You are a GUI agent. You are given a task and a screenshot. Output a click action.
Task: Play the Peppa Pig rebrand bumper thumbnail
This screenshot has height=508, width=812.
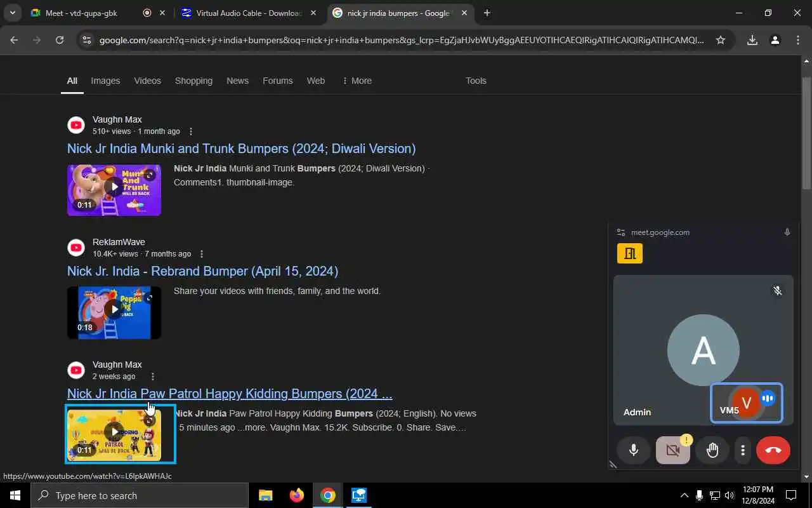(x=114, y=312)
